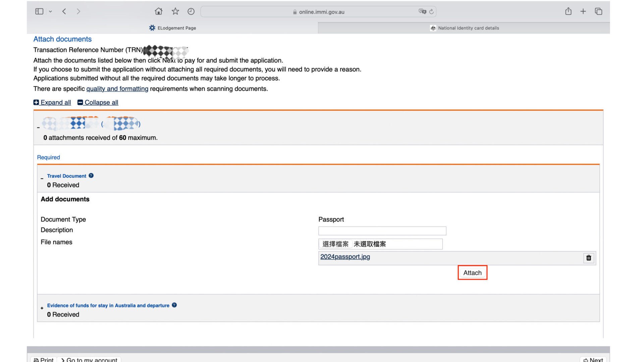644x362 pixels.
Task: Open a new tab with plus icon
Action: (583, 11)
